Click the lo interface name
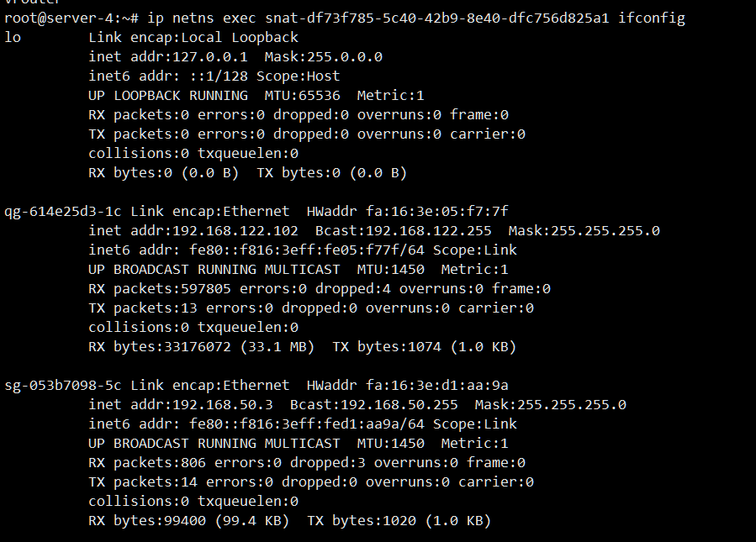The image size is (756, 542). pyautogui.click(x=13, y=37)
